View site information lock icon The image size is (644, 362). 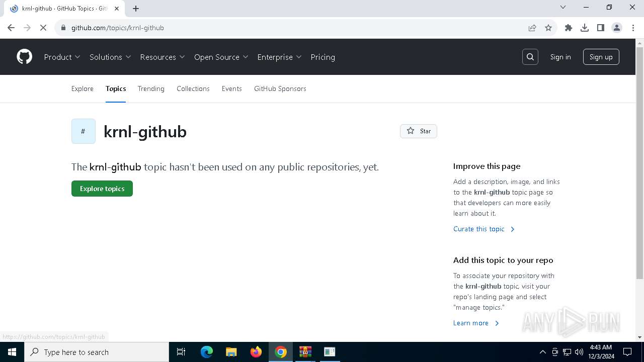pos(63,28)
